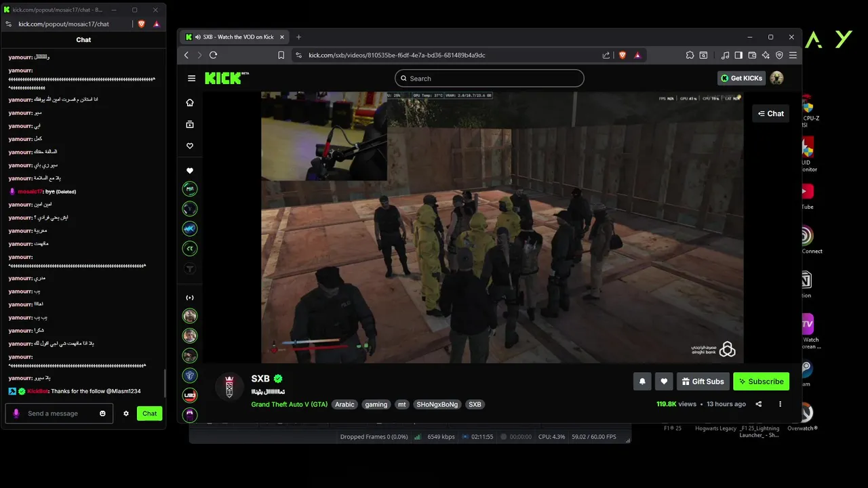The image size is (868, 488).
Task: Click the KICK logo
Action: coord(226,78)
